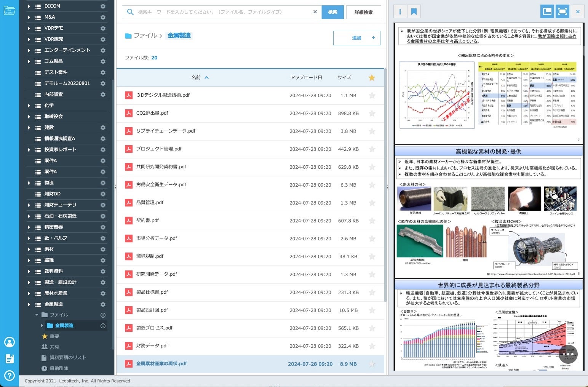
Task: Sort by the サイズ column header
Action: (x=344, y=78)
